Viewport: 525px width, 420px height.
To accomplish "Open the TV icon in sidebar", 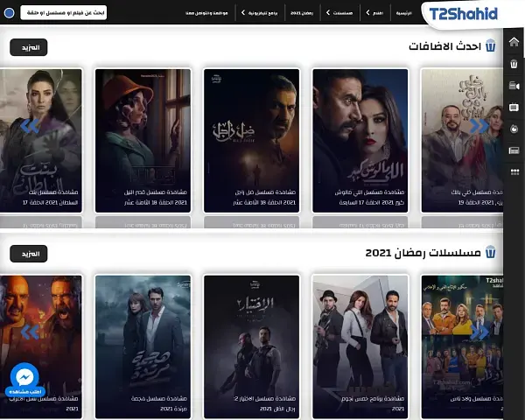I will (x=514, y=108).
